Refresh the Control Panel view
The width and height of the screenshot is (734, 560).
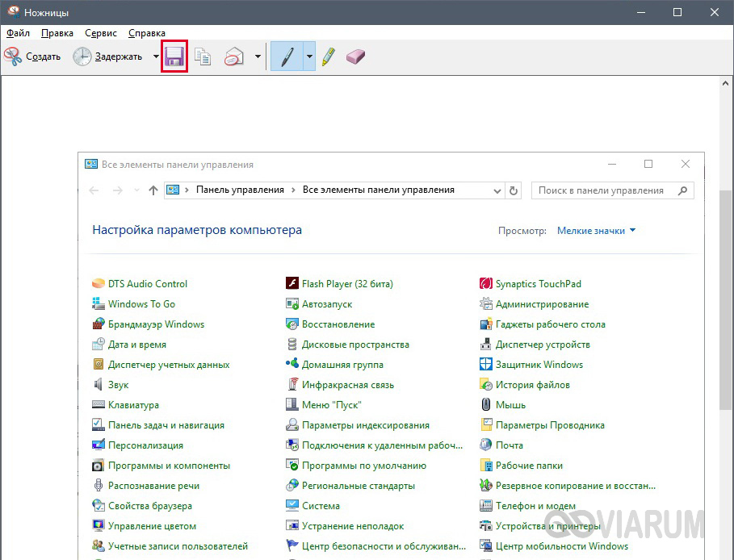[x=513, y=191]
